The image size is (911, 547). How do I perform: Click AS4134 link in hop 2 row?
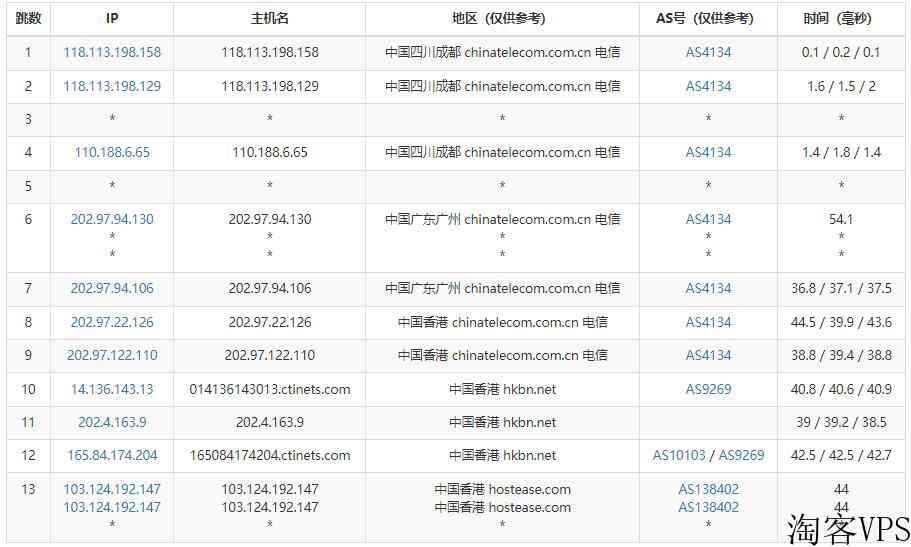click(708, 87)
